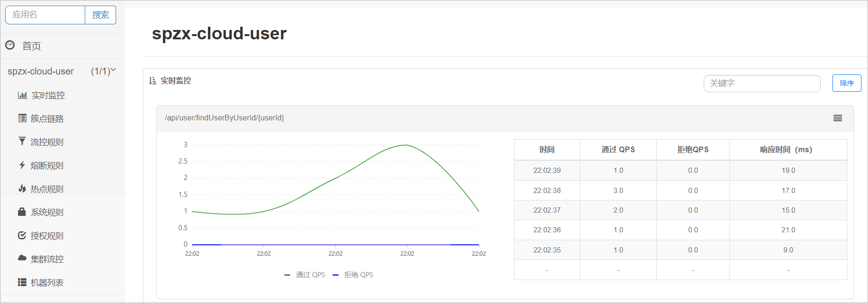Click the sort icon next to 实时监控 heading
Image resolution: width=868 pixels, height=303 pixels.
coord(152,81)
